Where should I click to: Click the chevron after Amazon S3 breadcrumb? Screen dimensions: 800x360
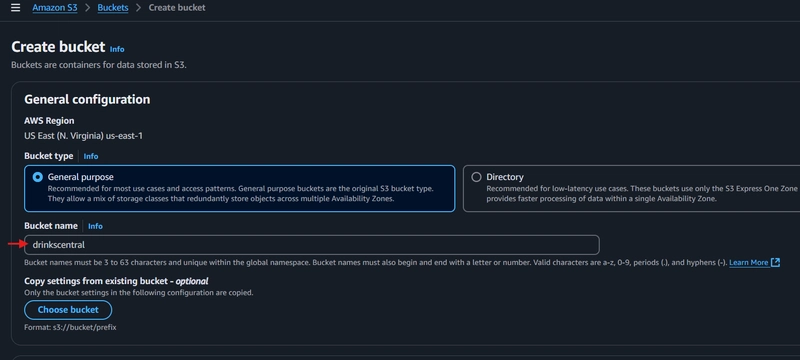[87, 8]
